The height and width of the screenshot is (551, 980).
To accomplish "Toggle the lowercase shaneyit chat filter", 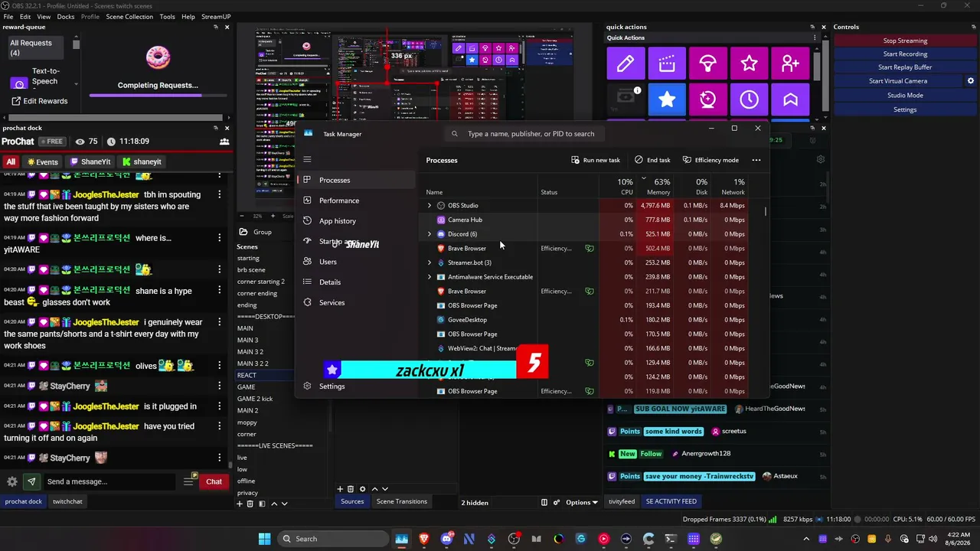I will (x=142, y=162).
